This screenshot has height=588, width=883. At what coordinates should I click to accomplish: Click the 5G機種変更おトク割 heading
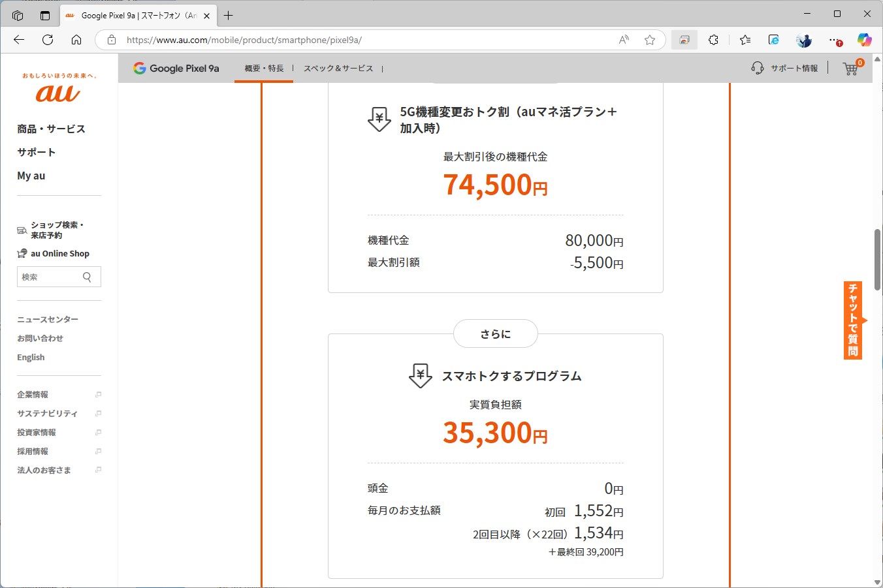(509, 120)
